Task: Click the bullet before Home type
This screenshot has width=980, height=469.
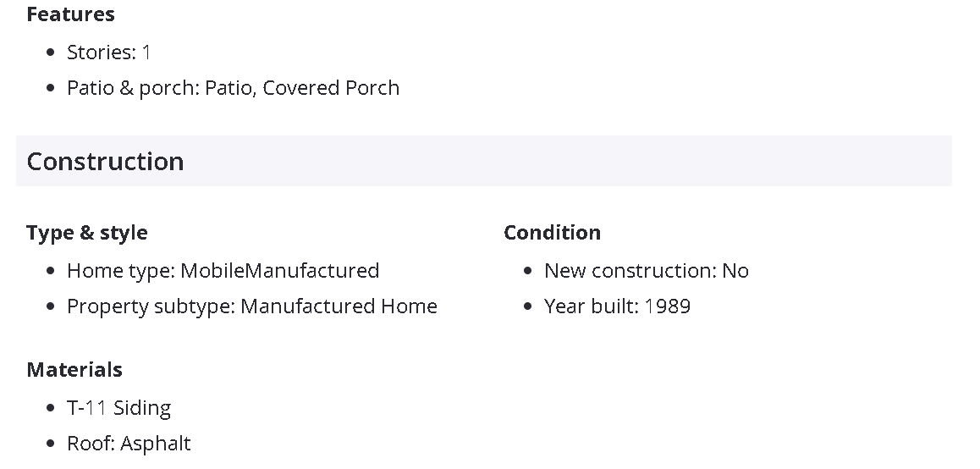Action: [52, 272]
